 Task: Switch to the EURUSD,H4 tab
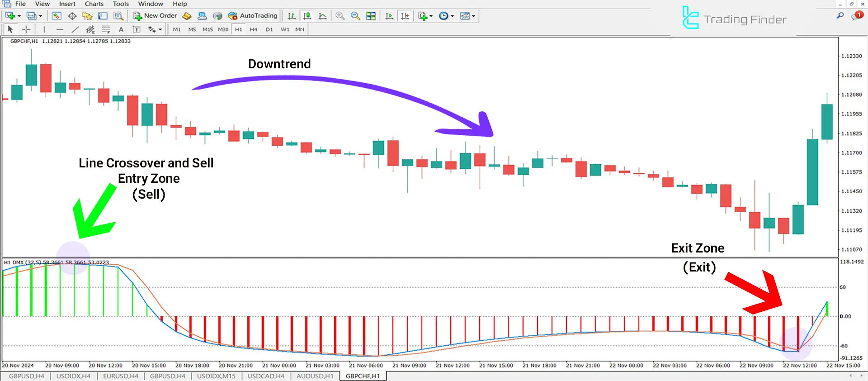click(121, 376)
